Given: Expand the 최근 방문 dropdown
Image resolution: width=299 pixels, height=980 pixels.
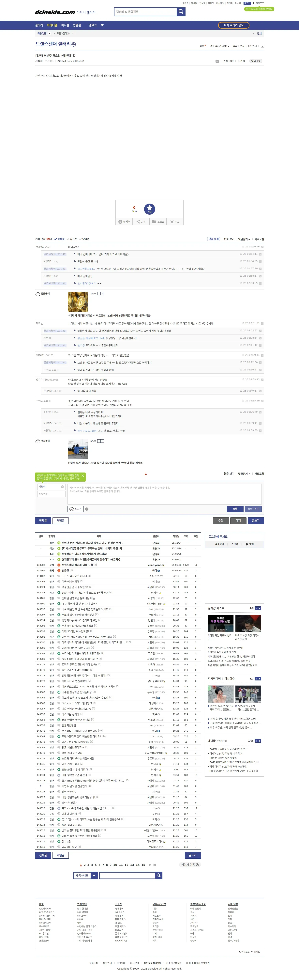Looking at the screenshot, I should (50, 34).
